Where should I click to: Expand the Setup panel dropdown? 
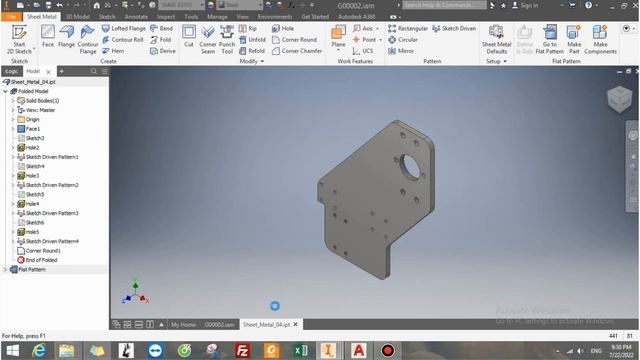click(x=505, y=61)
